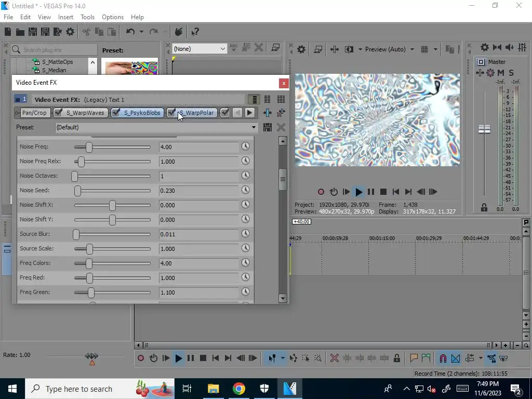Click the Master automation settings gear
This screenshot has width=532, height=399.
pos(490,73)
